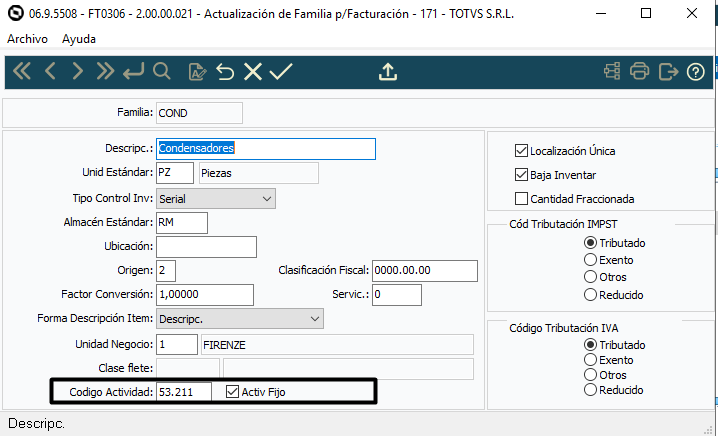Open the Ayuda menu
718x436 pixels.
pyautogui.click(x=79, y=38)
